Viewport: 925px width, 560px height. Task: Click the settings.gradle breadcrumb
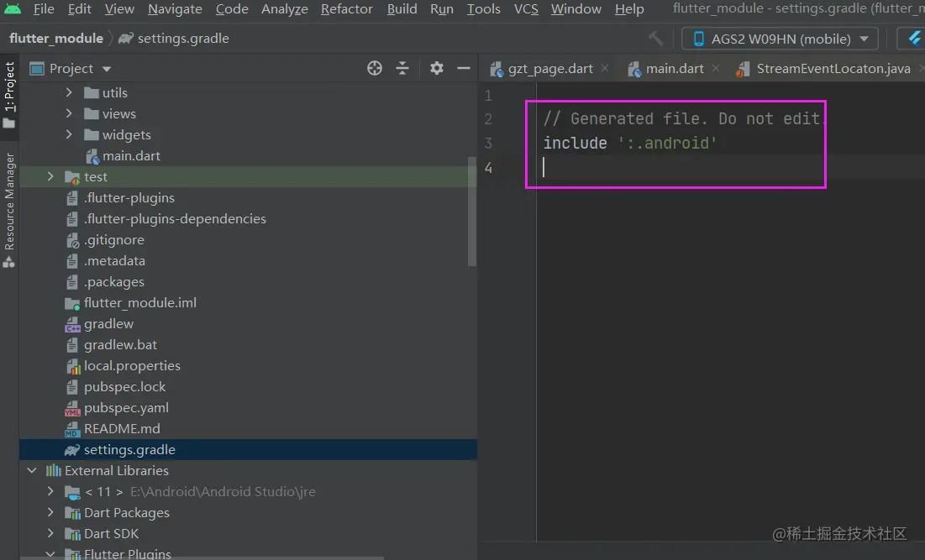[x=183, y=39]
